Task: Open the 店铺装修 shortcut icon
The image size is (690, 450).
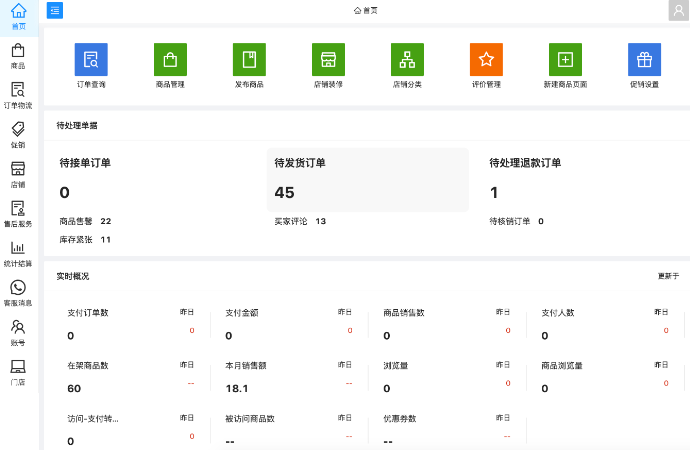Action: pyautogui.click(x=328, y=60)
